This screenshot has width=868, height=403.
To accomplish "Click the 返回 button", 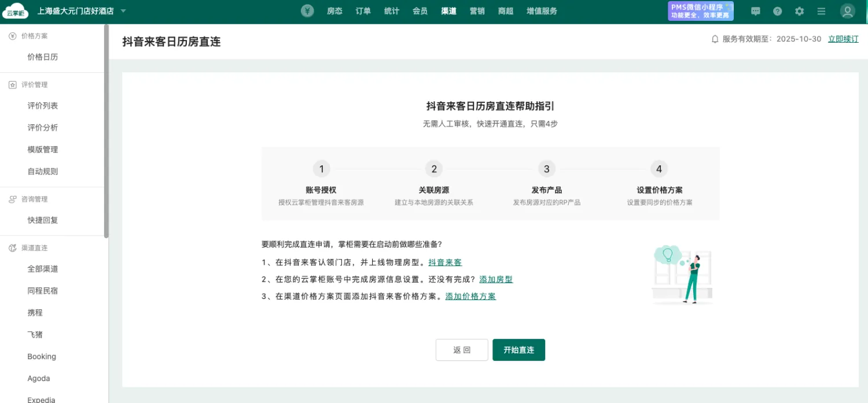I will [x=462, y=350].
